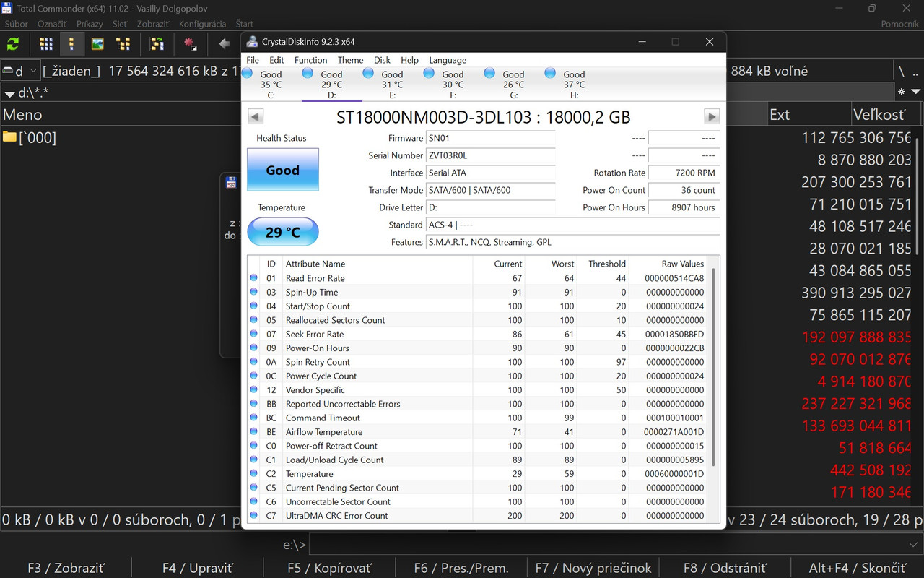Open CrystalDiskInfo Function menu
The image size is (924, 578).
pyautogui.click(x=311, y=60)
